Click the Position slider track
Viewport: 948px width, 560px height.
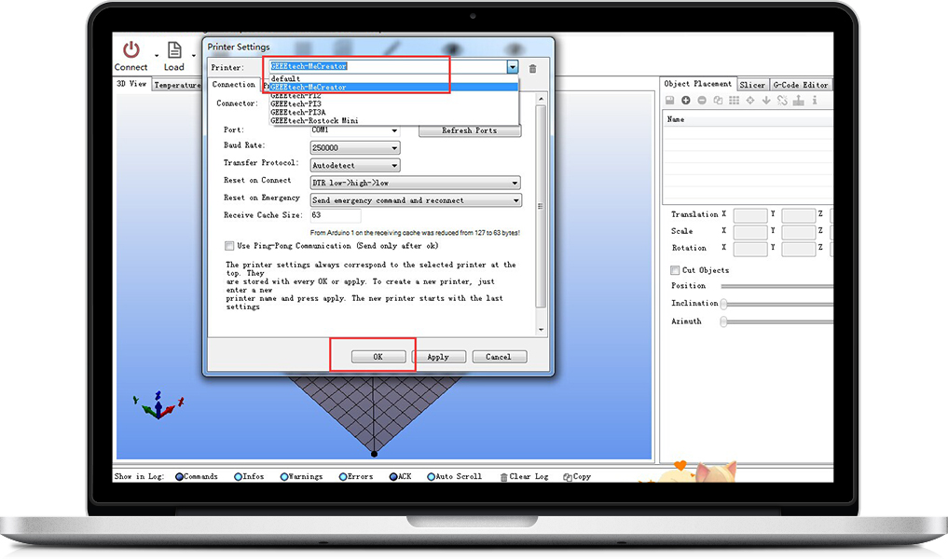click(776, 286)
